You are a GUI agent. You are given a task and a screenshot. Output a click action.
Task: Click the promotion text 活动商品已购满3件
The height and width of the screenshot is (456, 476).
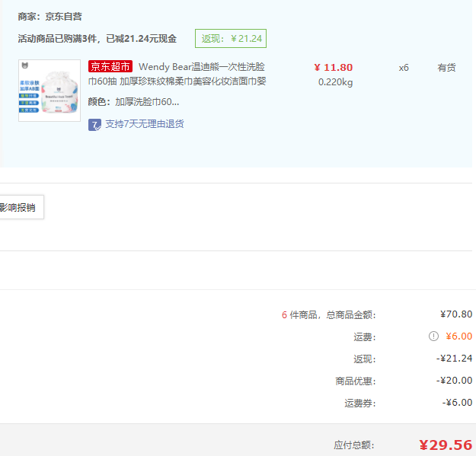tap(59, 39)
